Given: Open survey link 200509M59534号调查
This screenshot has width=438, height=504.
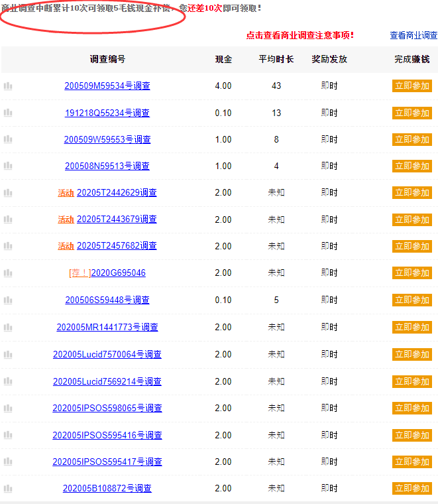Looking at the screenshot, I should tap(107, 86).
